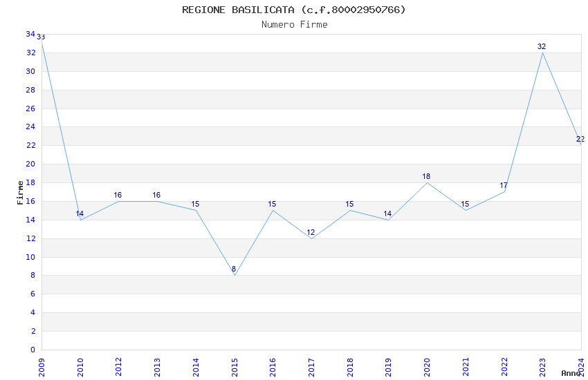Viewport: 588px width, 380px height.
Task: Click x-axis year label 2009
Action: [x=42, y=368]
